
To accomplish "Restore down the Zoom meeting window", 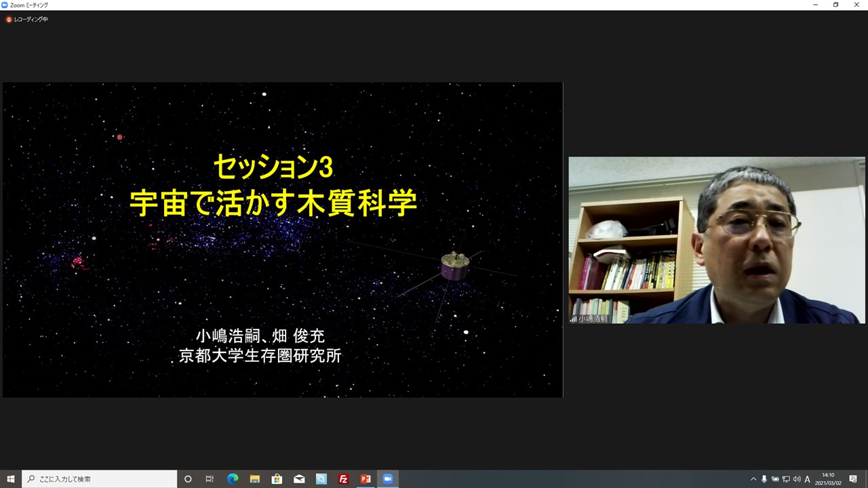I will 836,5.
